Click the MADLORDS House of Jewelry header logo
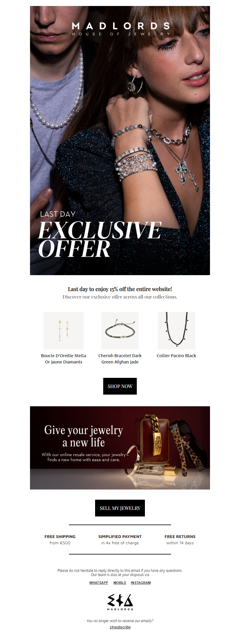 click(x=121, y=29)
